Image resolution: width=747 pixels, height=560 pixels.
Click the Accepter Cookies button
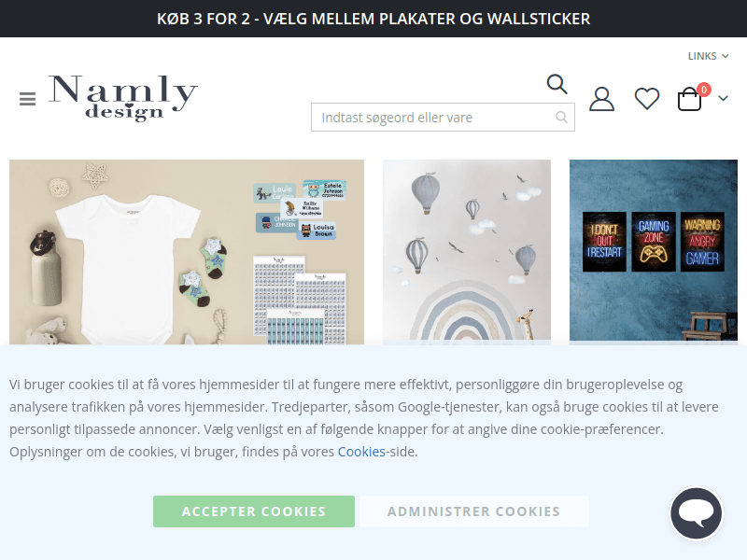click(254, 511)
